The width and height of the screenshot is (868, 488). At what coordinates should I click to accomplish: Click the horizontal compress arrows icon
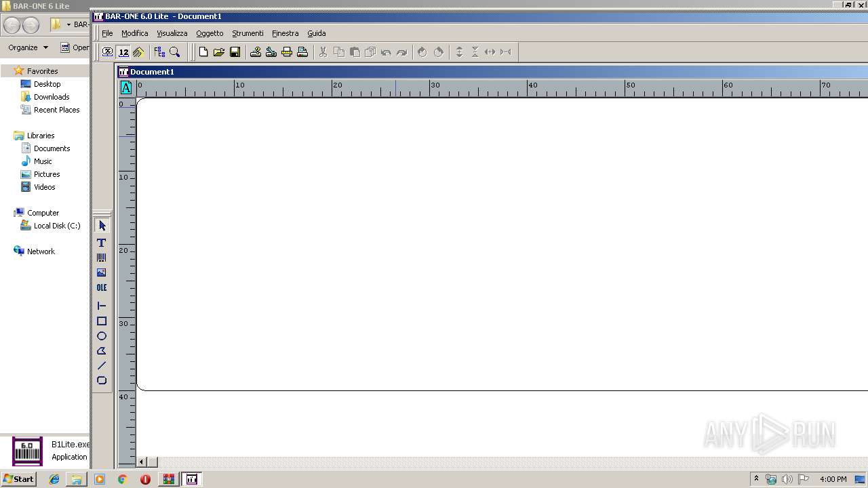pos(505,52)
